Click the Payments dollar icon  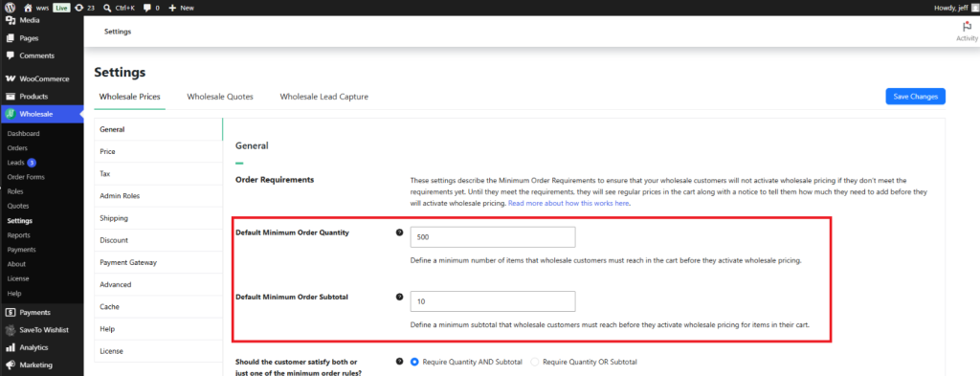(x=10, y=312)
